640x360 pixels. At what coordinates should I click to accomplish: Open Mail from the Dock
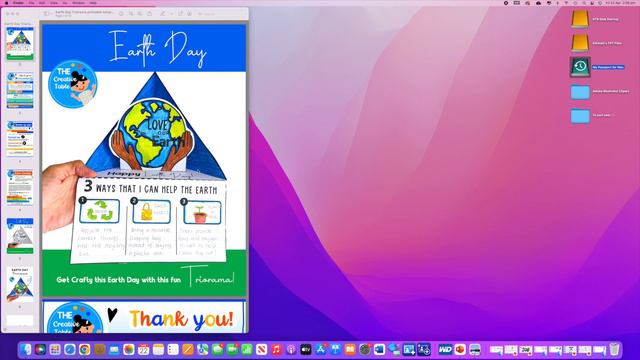114,349
